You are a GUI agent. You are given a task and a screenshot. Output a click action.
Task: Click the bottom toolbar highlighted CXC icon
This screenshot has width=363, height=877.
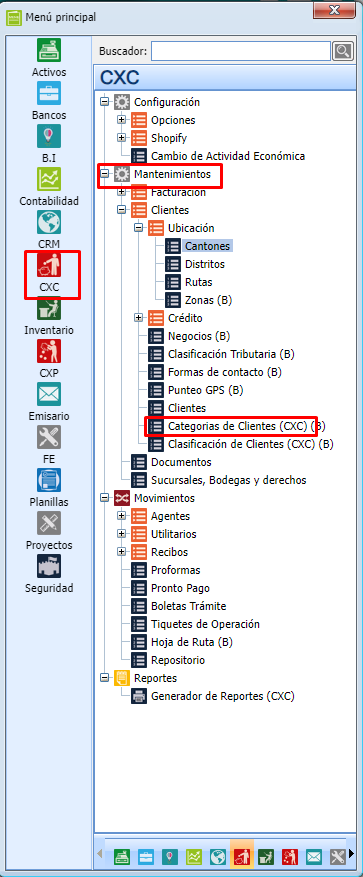pos(242,856)
